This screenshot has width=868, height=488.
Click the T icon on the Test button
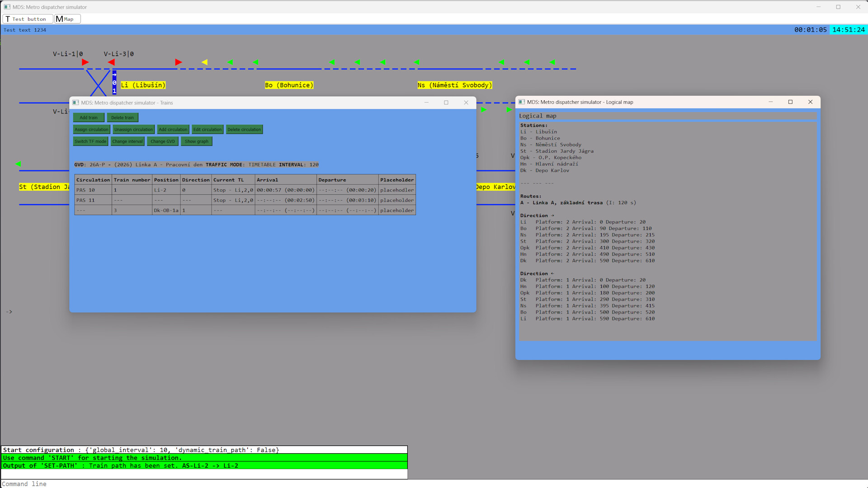(x=7, y=19)
